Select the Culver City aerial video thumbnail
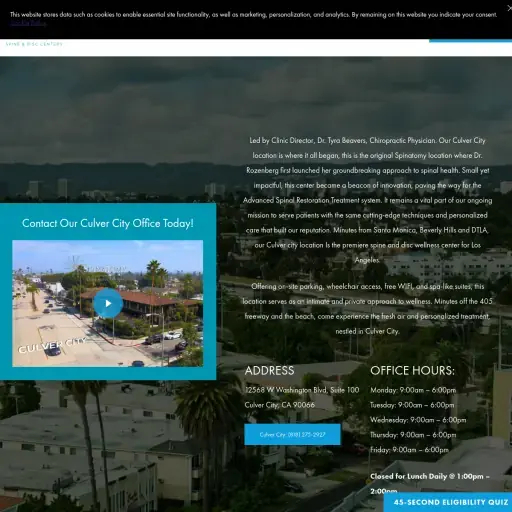This screenshot has width=512, height=512. click(x=108, y=303)
